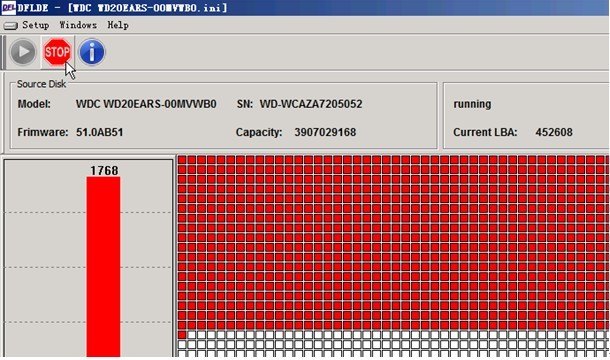Image resolution: width=610 pixels, height=360 pixels.
Task: Stop the running disk scan
Action: click(x=57, y=52)
